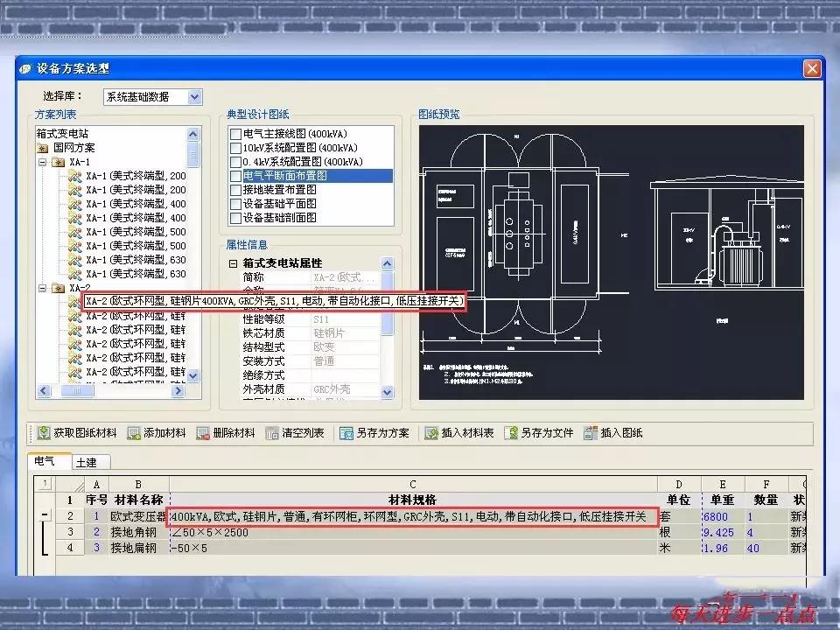The height and width of the screenshot is (630, 840).
Task: Click the 另存为方案 icon
Action: [346, 433]
